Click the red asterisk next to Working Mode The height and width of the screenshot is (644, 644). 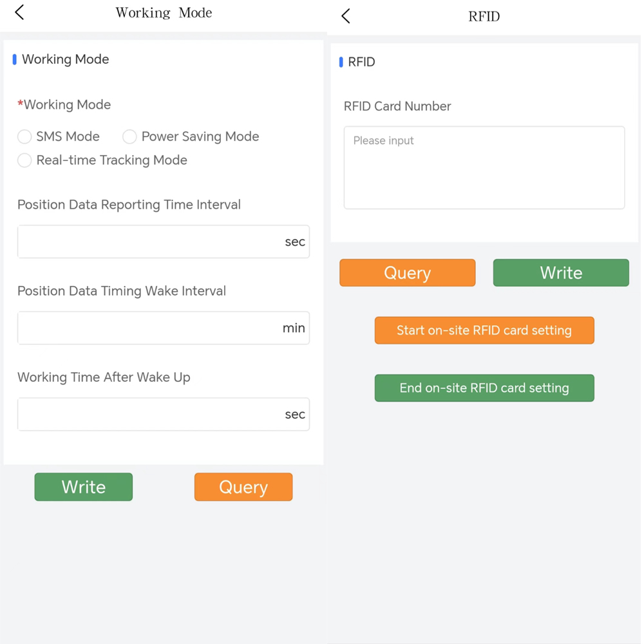tap(20, 104)
